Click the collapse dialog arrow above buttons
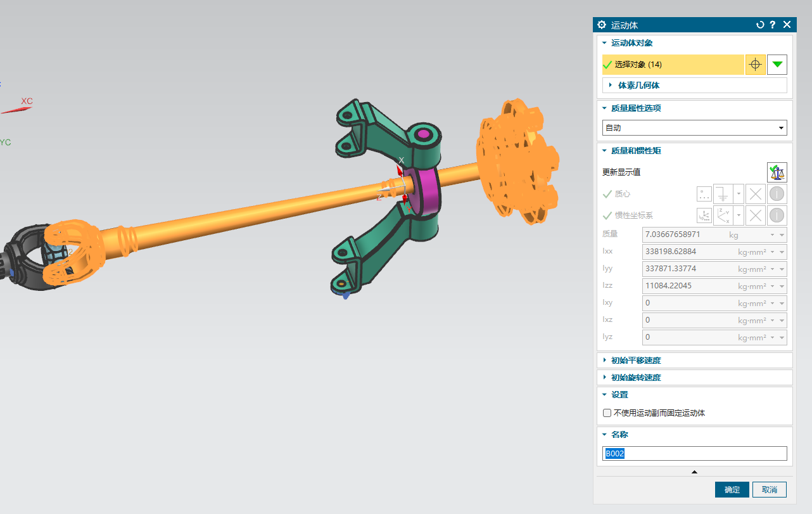The image size is (812, 514). coord(694,472)
